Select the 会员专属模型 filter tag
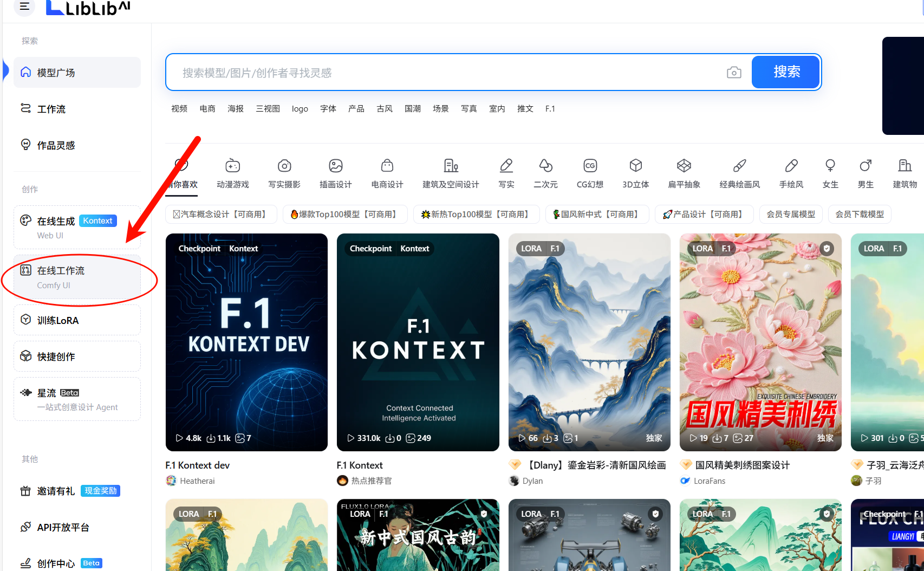The height and width of the screenshot is (571, 924). [x=791, y=215]
